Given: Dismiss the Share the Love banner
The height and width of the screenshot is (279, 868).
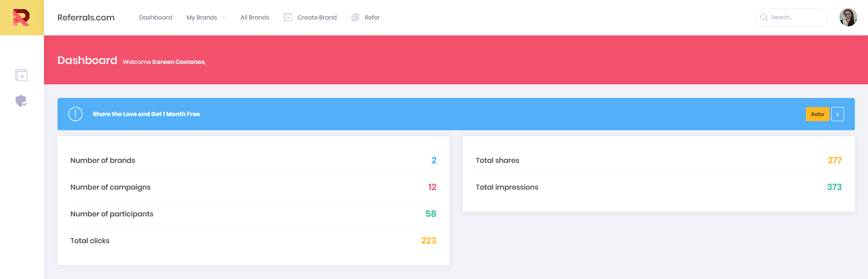Looking at the screenshot, I should (837, 114).
